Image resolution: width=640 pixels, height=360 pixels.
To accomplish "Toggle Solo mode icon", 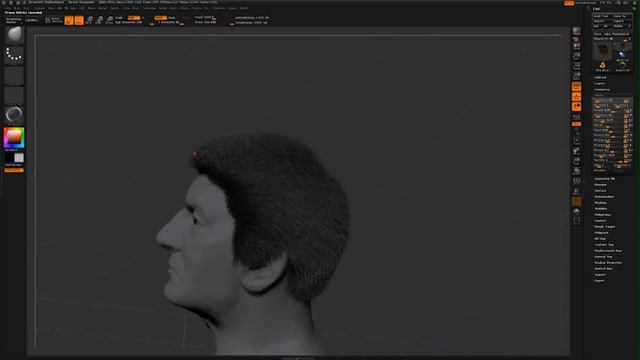I will coord(576,211).
